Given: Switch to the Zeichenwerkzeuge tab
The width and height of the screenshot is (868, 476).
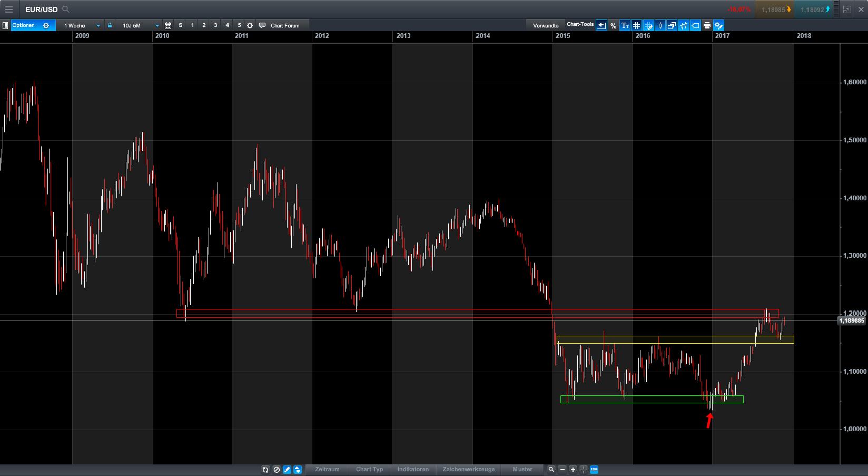Looking at the screenshot, I should [468, 469].
